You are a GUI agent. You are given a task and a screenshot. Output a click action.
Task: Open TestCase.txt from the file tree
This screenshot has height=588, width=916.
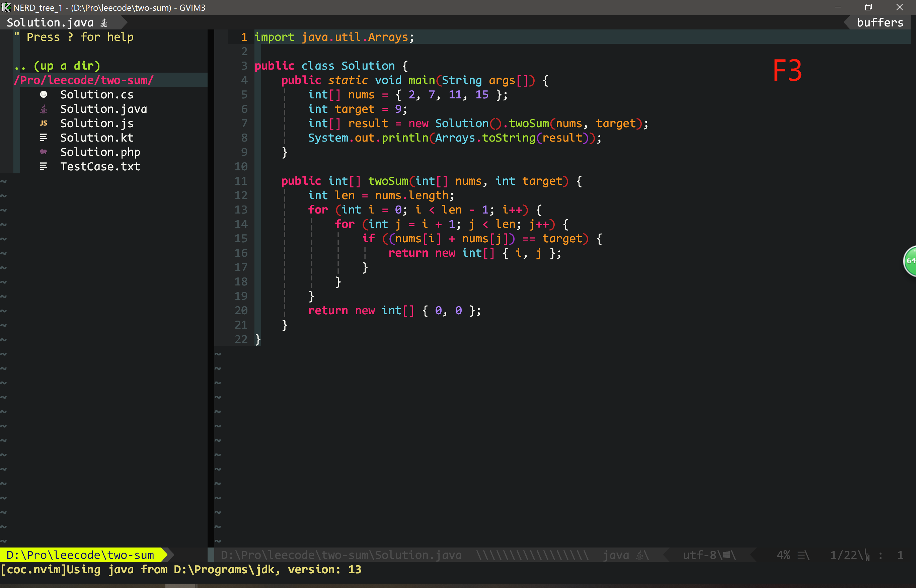click(x=100, y=166)
